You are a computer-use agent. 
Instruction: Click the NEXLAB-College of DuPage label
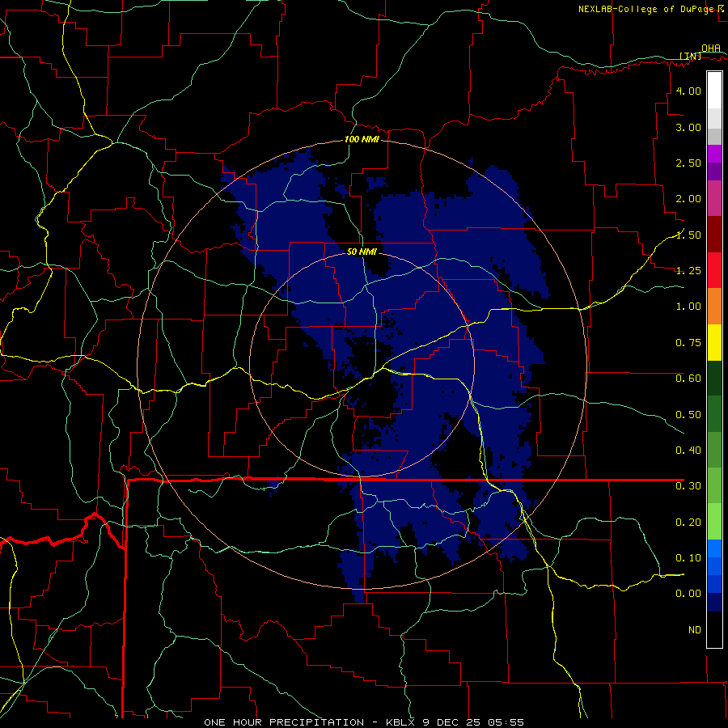pos(645,9)
